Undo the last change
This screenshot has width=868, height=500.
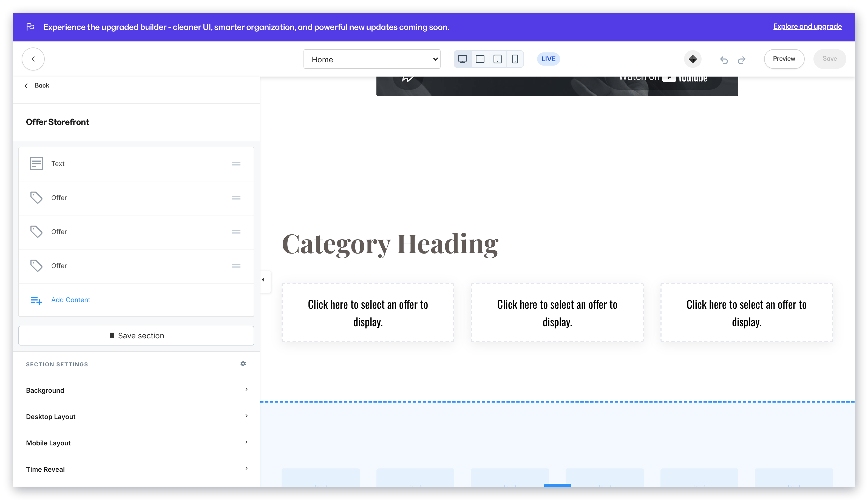(x=724, y=60)
